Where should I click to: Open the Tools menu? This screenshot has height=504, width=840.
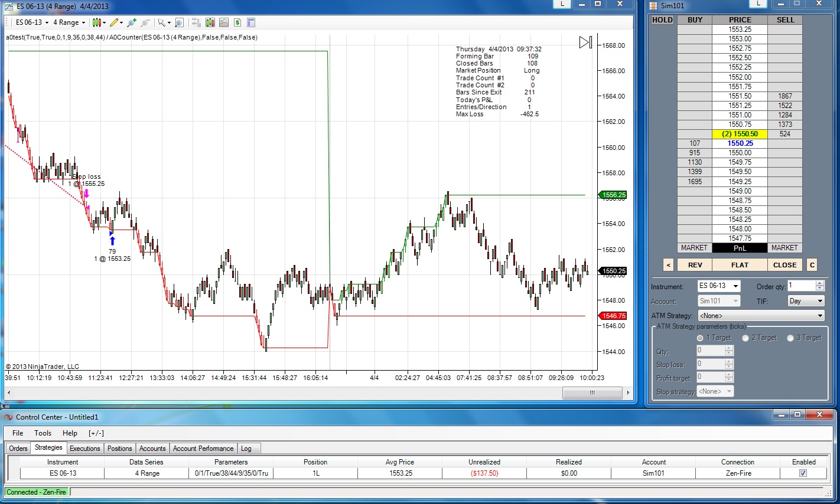(x=43, y=433)
